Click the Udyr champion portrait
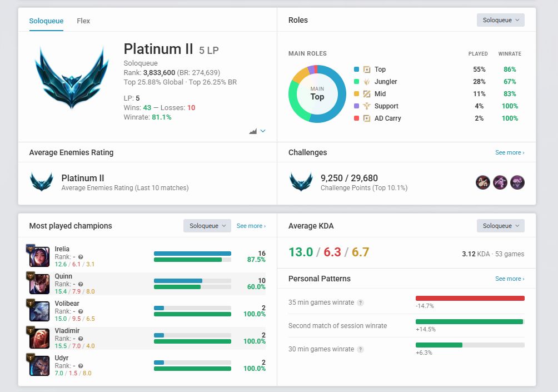The height and width of the screenshot is (392, 558). point(39,366)
